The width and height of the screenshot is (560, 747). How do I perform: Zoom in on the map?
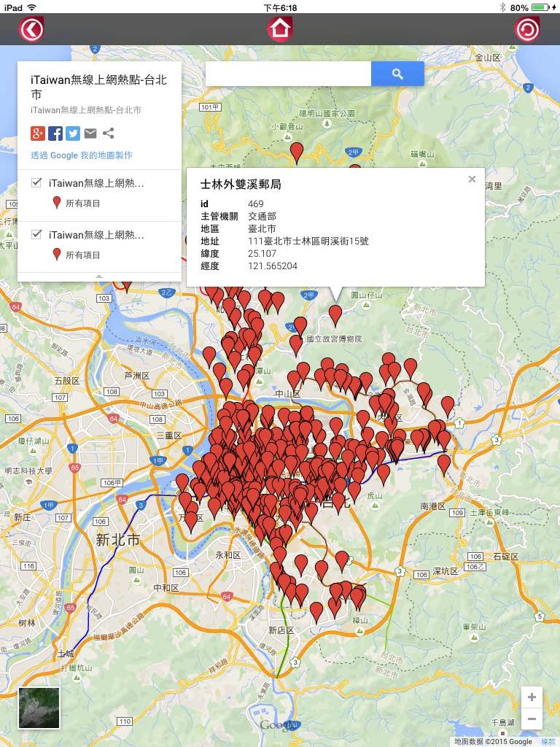tap(532, 697)
